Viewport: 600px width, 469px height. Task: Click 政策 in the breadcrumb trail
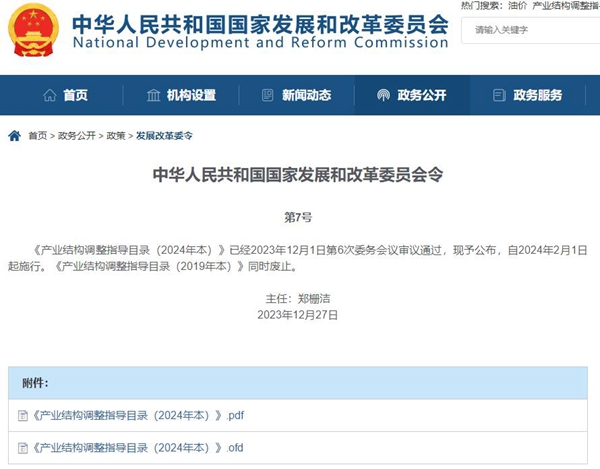point(116,135)
